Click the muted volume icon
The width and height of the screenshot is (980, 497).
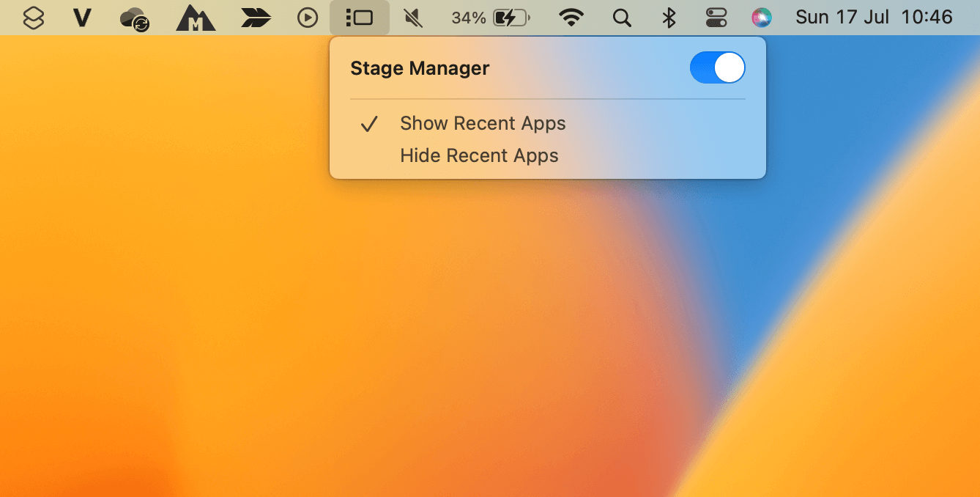[413, 17]
